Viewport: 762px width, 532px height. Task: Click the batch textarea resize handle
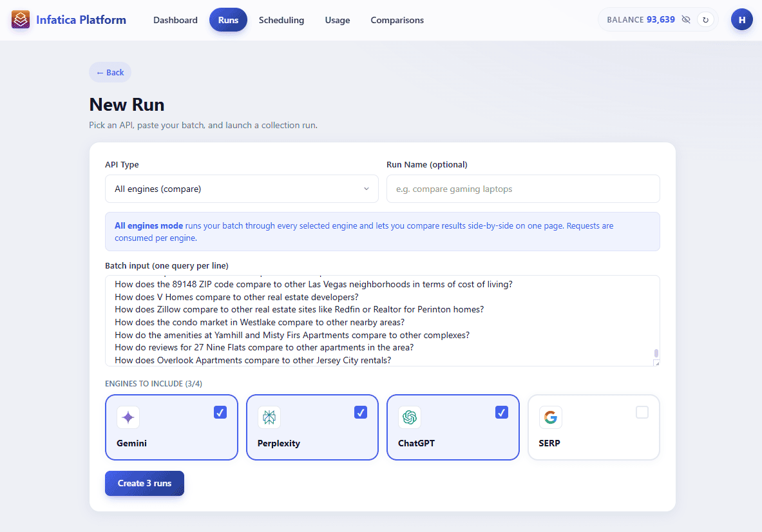[x=656, y=363]
